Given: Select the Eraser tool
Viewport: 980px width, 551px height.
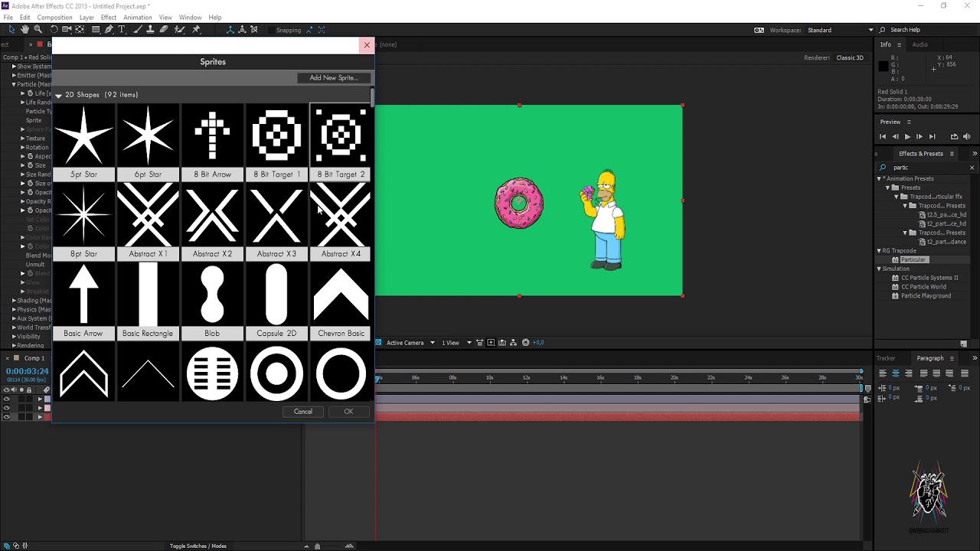Looking at the screenshot, I should pyautogui.click(x=164, y=30).
